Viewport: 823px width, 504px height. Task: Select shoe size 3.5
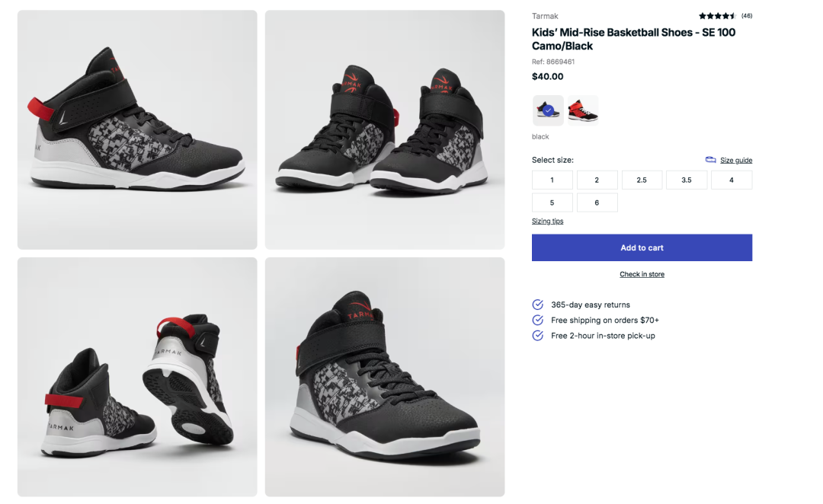(687, 180)
